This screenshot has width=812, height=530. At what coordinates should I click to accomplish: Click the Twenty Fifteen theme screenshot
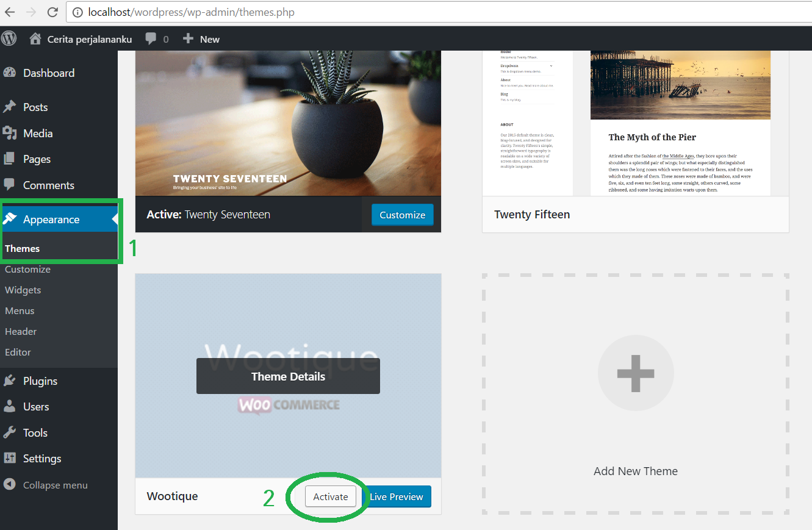(636, 123)
